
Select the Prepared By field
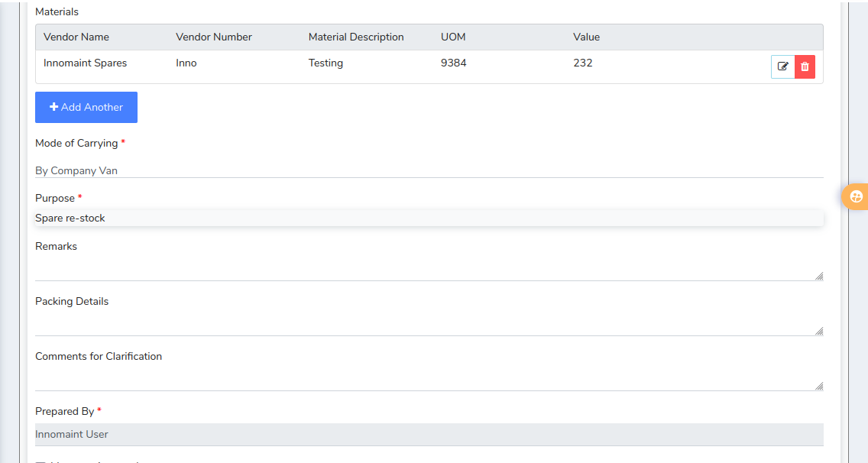coord(429,434)
